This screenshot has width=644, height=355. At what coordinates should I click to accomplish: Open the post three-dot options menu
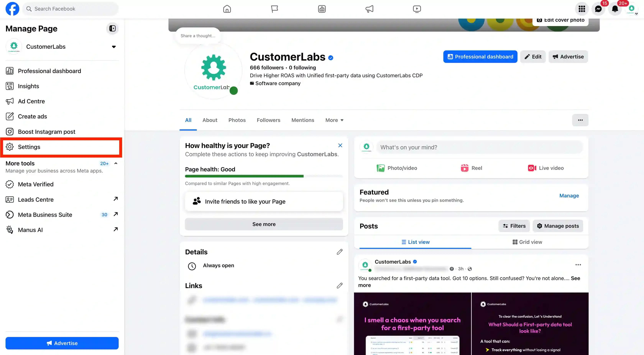click(578, 265)
